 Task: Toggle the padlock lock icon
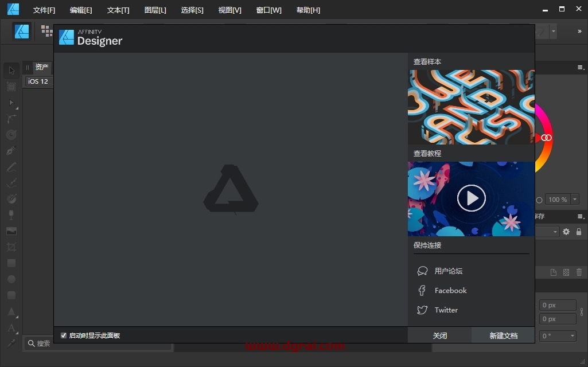[579, 232]
